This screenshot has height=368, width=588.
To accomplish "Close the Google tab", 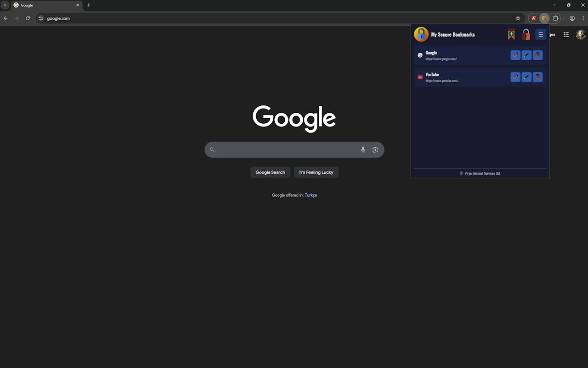I will [78, 5].
